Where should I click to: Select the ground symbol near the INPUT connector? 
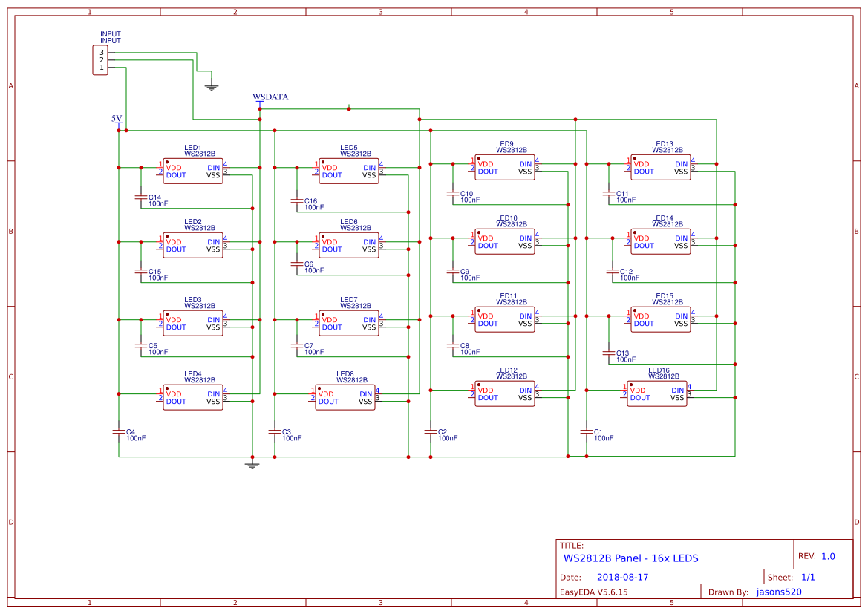pyautogui.click(x=212, y=86)
